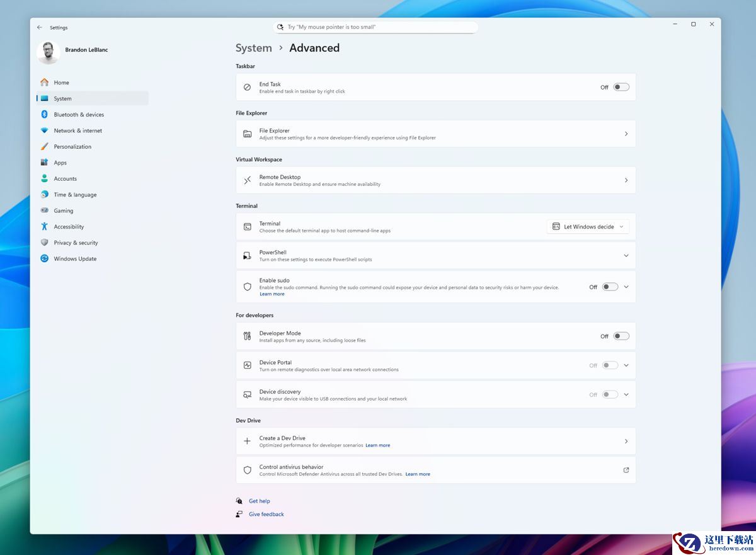Click the Personalization paintbrush icon
Viewport: 756px width, 555px height.
[x=44, y=147]
